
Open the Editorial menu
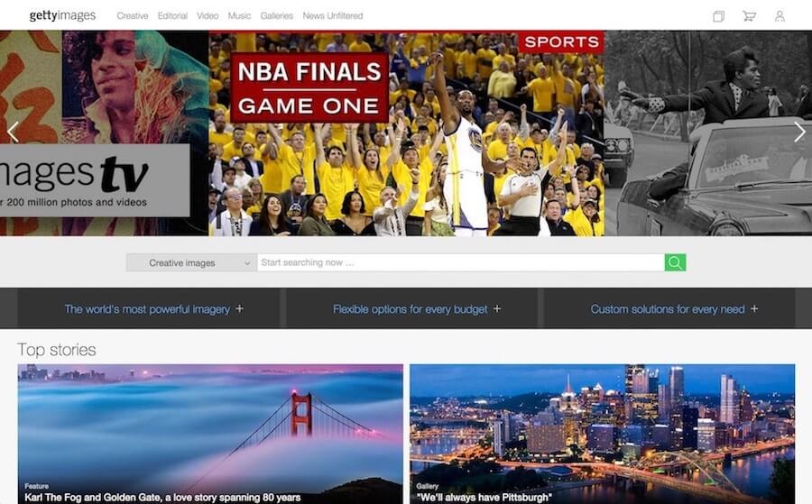tap(172, 16)
